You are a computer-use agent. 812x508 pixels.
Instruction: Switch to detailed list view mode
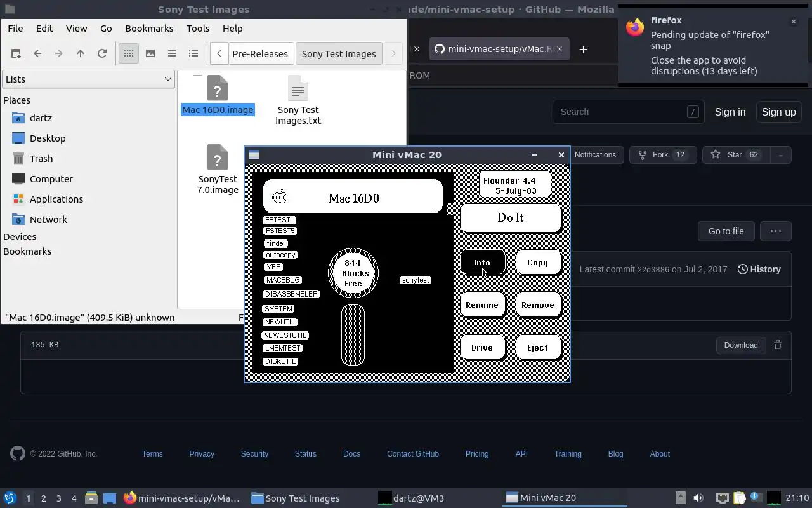pos(193,54)
